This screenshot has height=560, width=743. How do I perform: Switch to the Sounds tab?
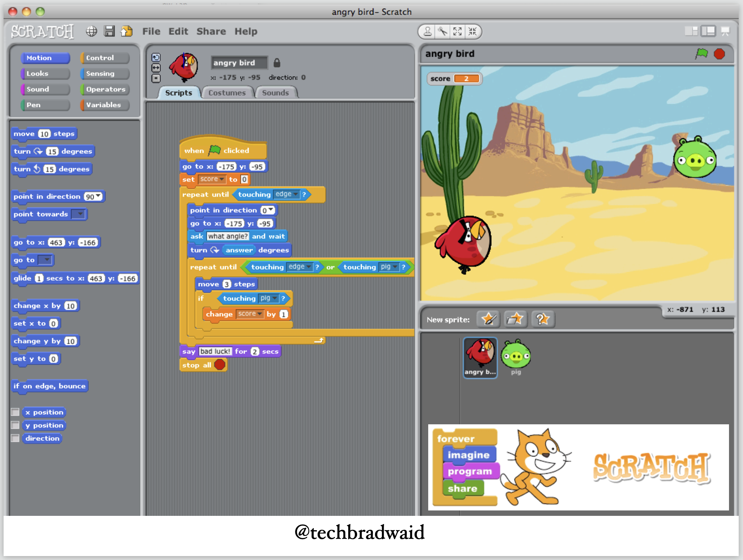point(275,93)
